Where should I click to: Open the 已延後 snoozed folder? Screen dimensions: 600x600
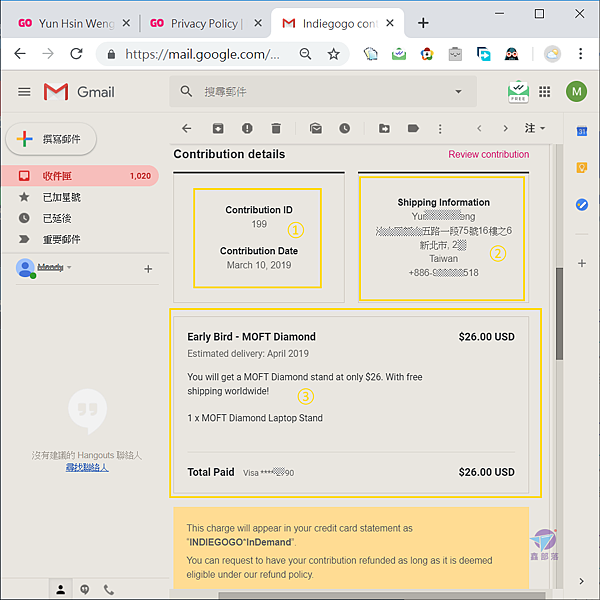(57, 218)
